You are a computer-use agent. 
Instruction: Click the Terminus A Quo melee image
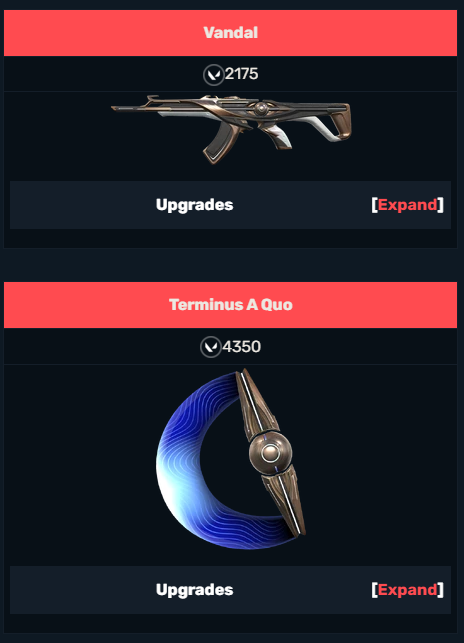click(231, 458)
